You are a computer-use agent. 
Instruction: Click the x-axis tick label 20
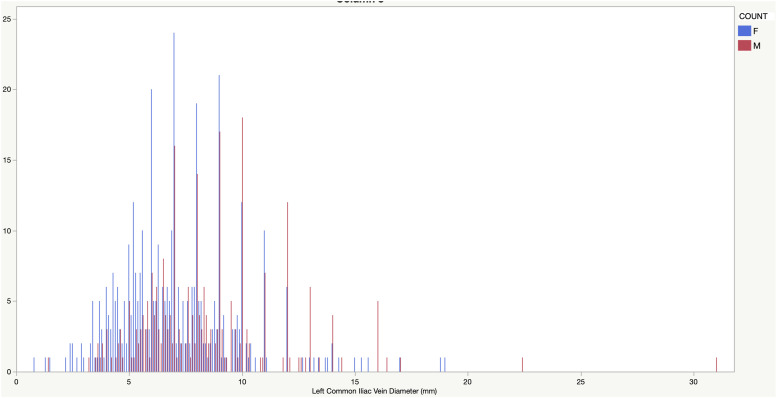tap(467, 382)
